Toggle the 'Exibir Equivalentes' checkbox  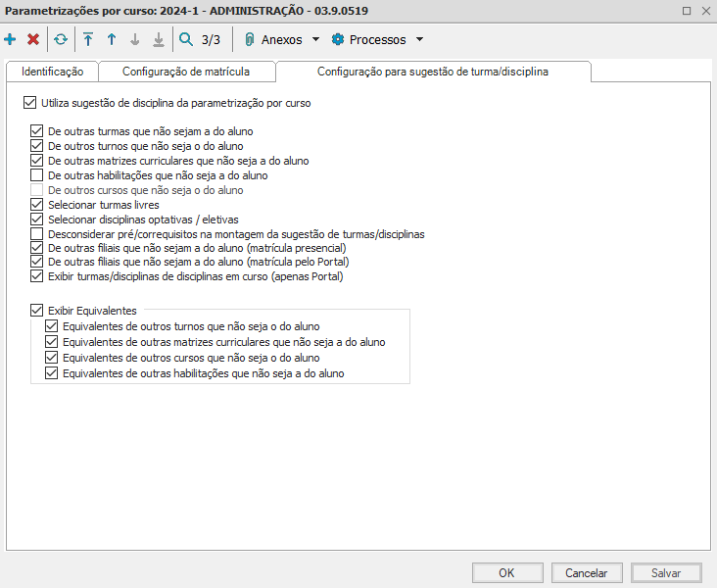[37, 311]
